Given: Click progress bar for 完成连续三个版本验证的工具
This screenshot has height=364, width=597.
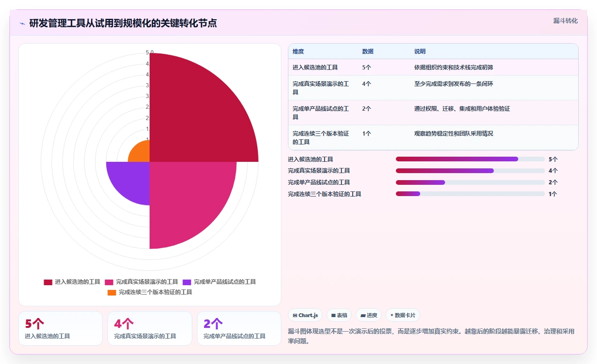Looking at the screenshot, I should click(470, 194).
